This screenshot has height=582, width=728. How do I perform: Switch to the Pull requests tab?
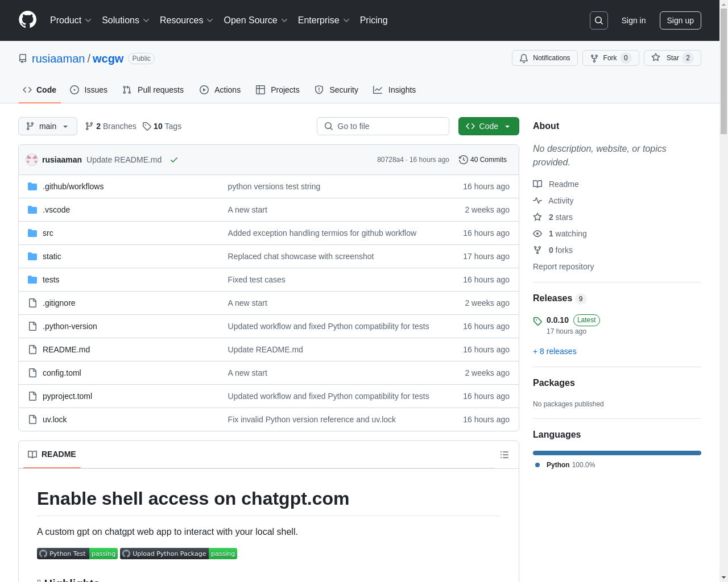(x=153, y=90)
